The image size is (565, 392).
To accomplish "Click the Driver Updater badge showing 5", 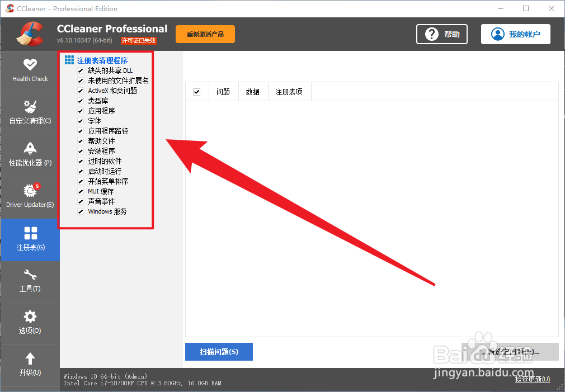I will pos(37,186).
